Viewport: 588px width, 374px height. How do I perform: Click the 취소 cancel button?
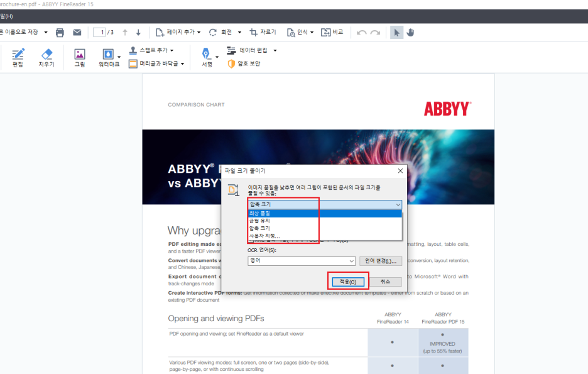386,282
